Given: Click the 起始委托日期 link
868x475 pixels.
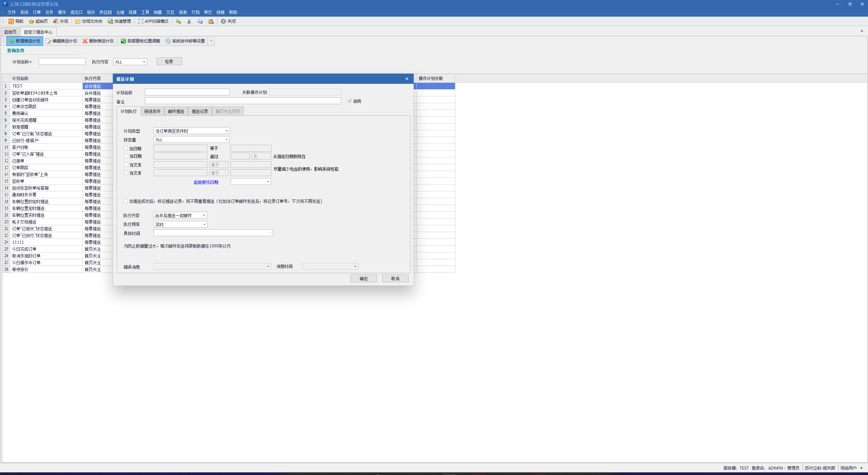Looking at the screenshot, I should 206,182.
